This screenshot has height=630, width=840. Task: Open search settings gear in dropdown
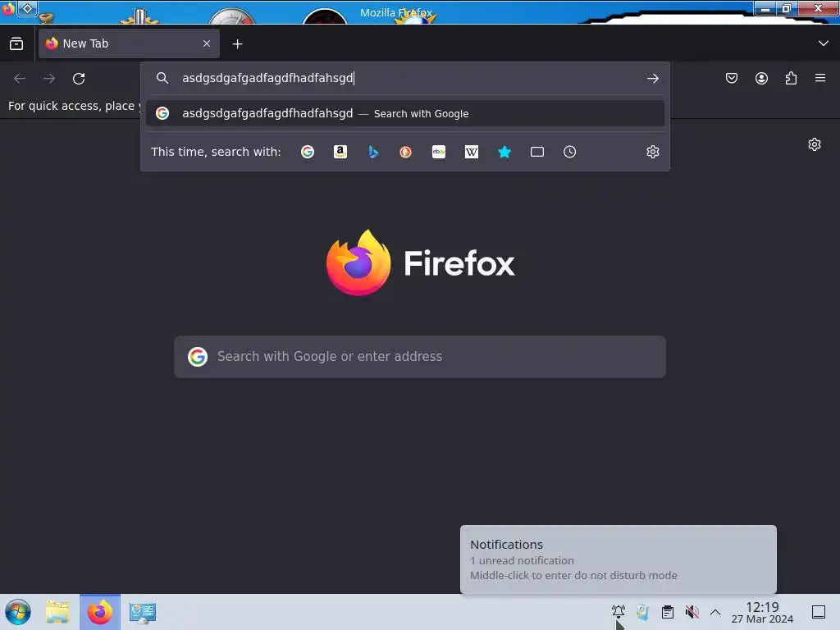click(652, 152)
